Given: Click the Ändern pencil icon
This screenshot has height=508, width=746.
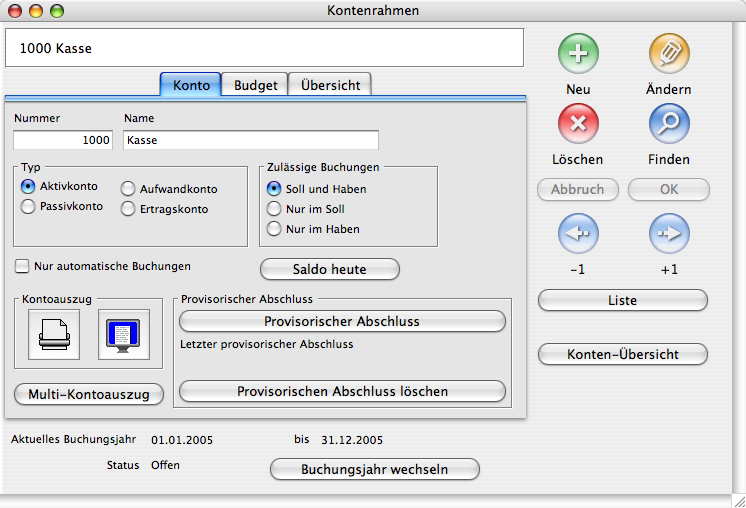Looking at the screenshot, I should click(x=668, y=54).
